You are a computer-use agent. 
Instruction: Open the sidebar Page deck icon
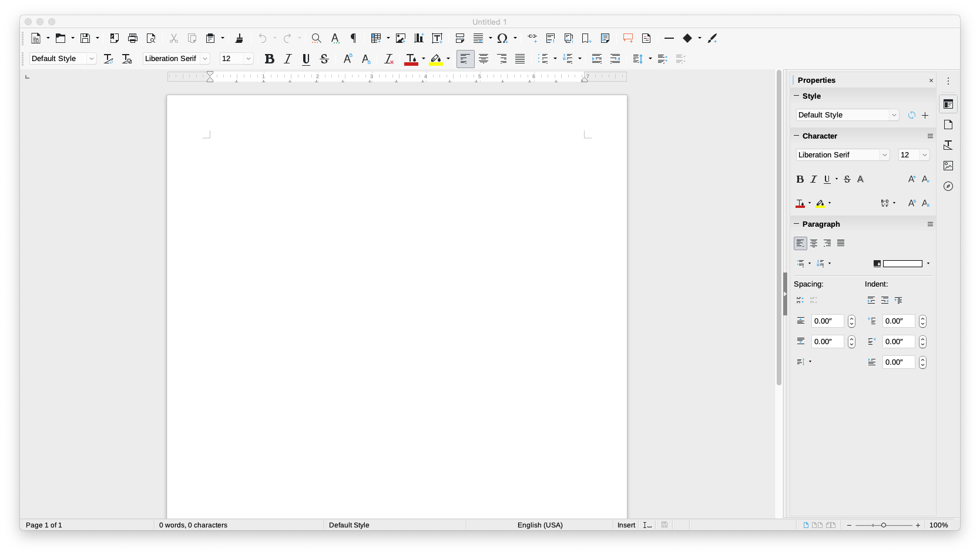click(x=948, y=125)
